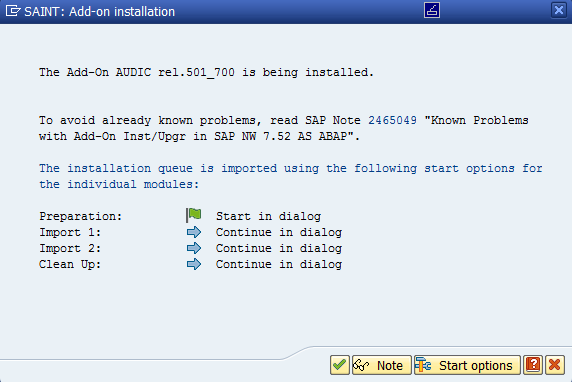
Task: Click the blue arrow icon for Clean Up
Action: tap(194, 264)
